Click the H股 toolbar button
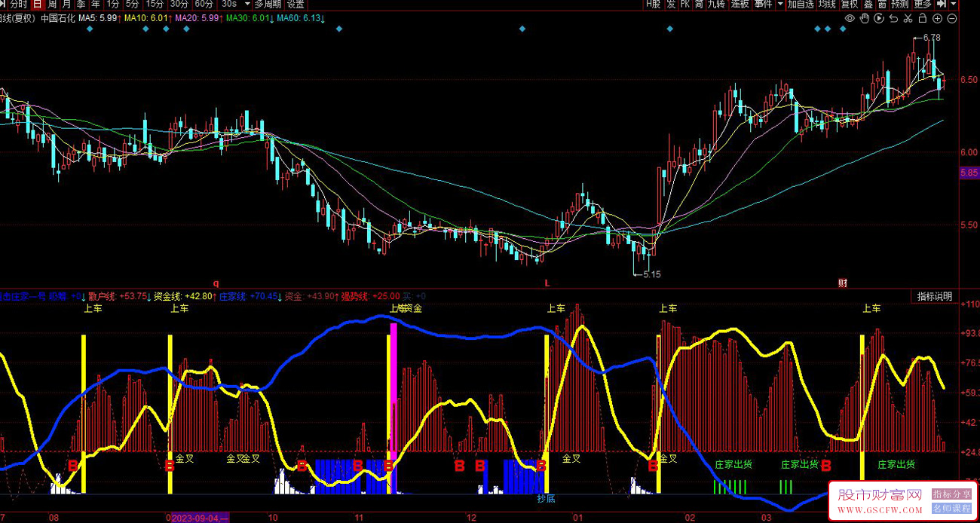 click(653, 4)
